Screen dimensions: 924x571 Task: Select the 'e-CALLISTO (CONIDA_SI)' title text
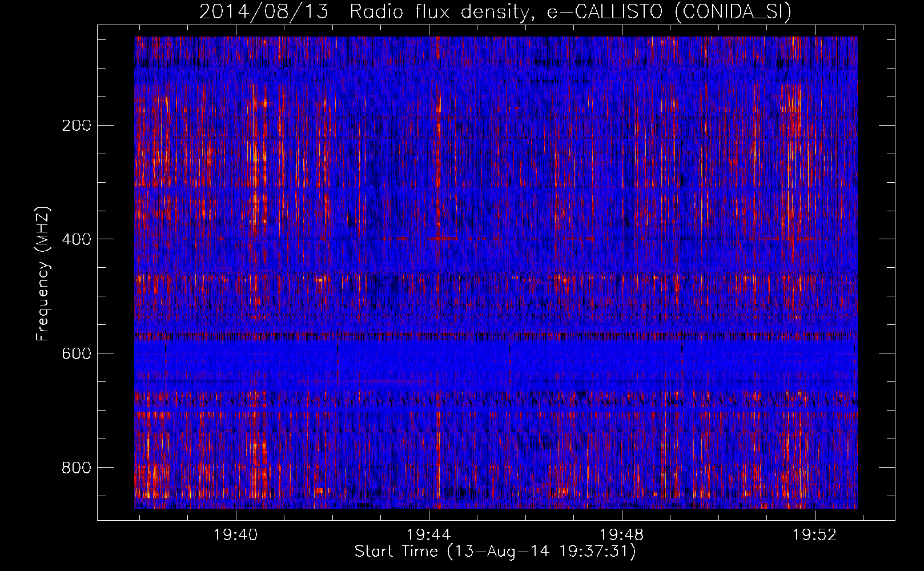669,12
